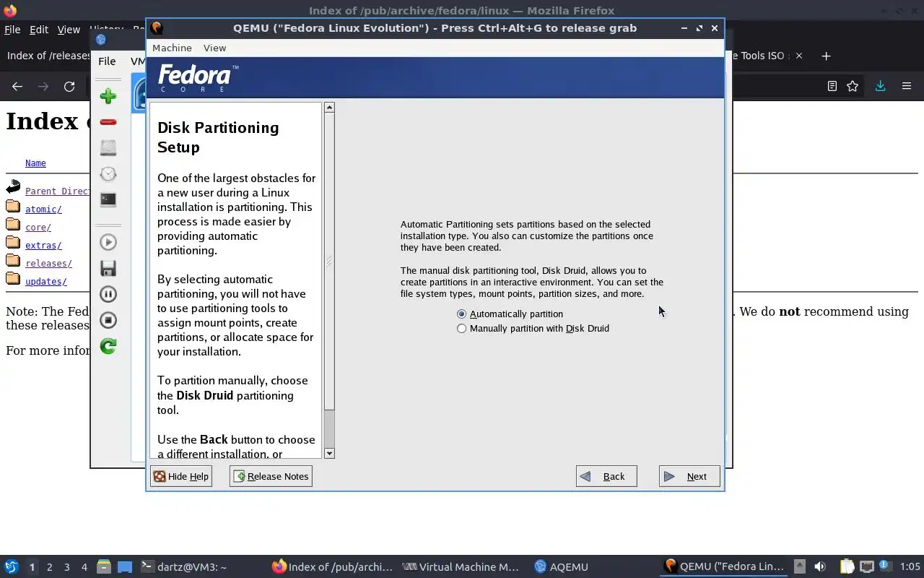Toggle Firefox reader view icon
Viewport: 924px width, 578px height.
click(832, 86)
